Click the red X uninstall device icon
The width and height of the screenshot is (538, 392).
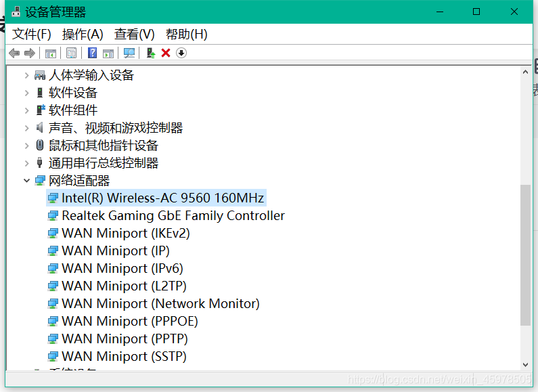click(x=166, y=53)
